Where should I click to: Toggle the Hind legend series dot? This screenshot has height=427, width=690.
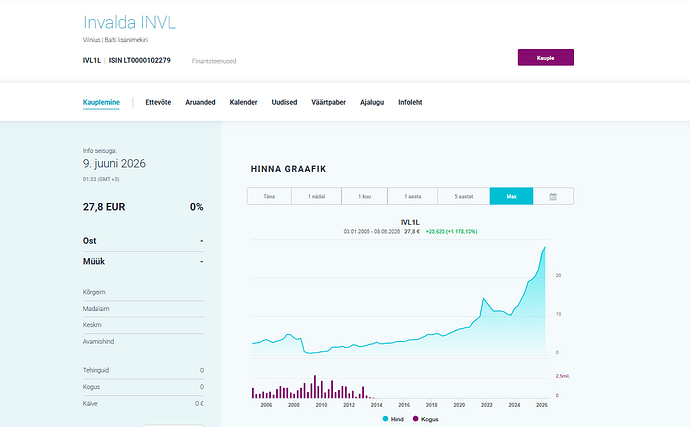tap(385, 419)
